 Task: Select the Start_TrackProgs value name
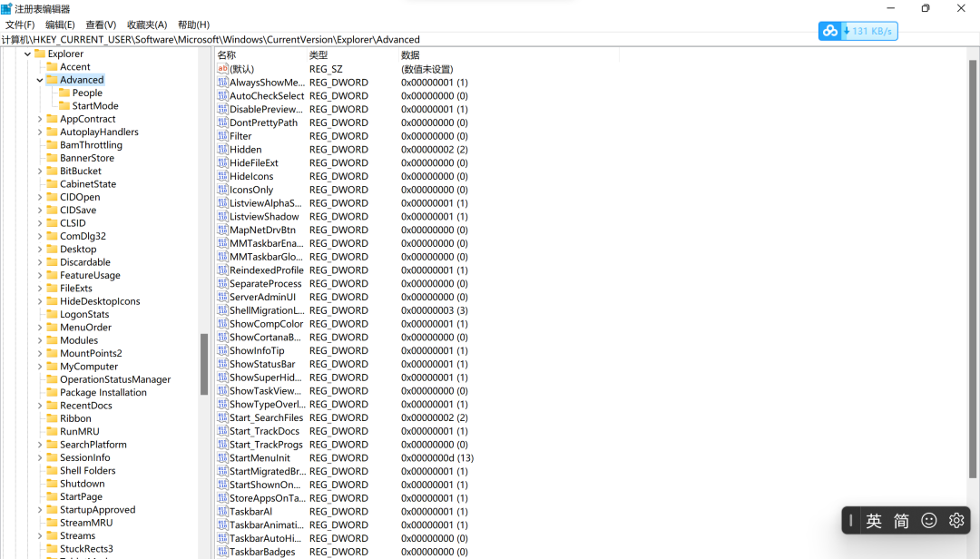[266, 445]
